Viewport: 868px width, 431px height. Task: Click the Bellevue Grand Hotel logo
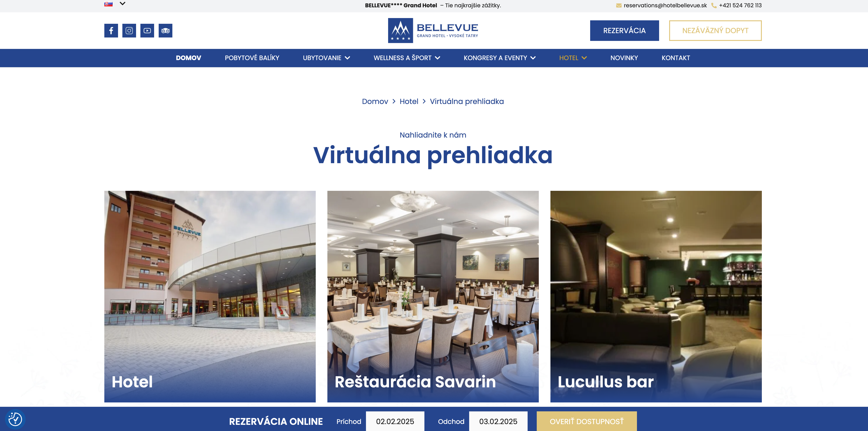pos(433,31)
